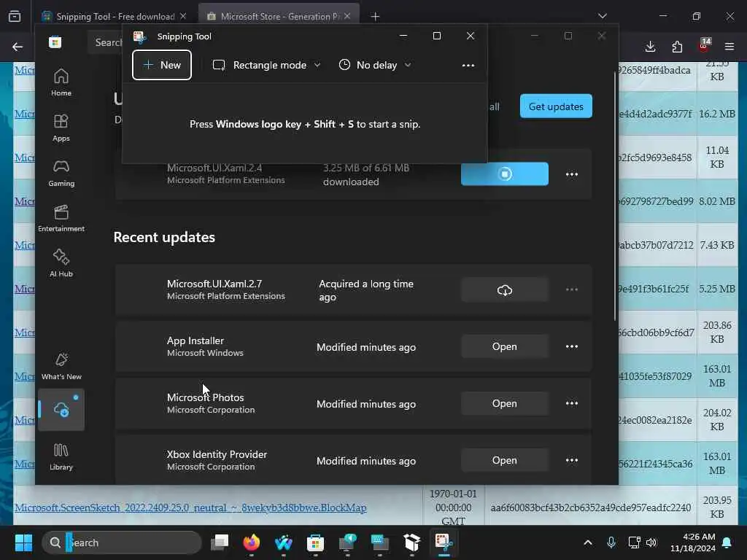The width and height of the screenshot is (747, 560).
Task: Open Home in Microsoft Store sidebar
Action: (61, 83)
